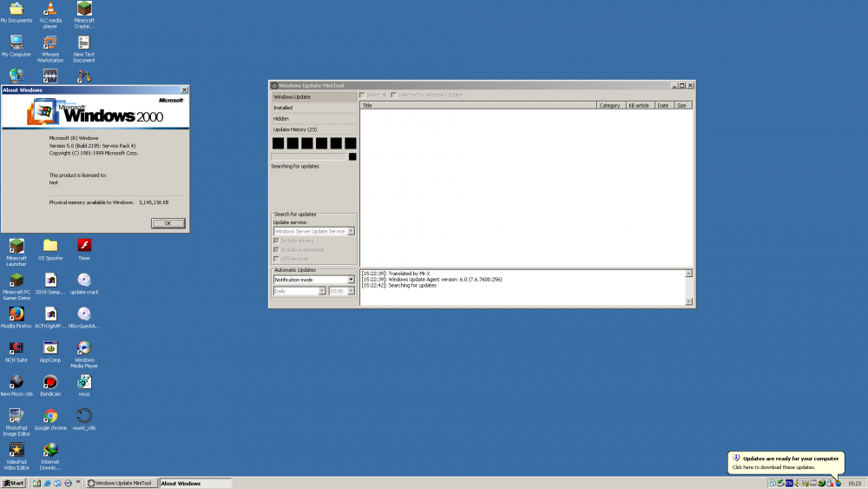The width and height of the screenshot is (868, 489).
Task: Click OK in the About Windows dialog
Action: 168,223
